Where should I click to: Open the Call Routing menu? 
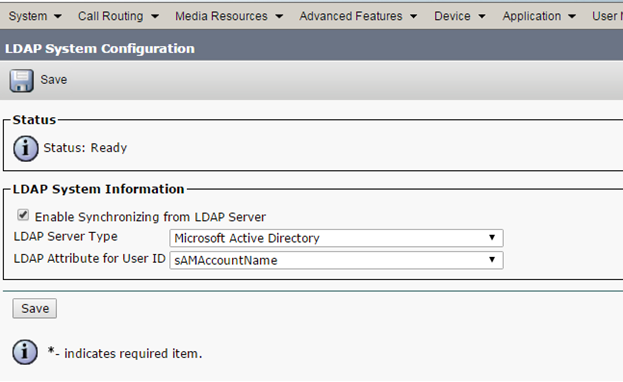pyautogui.click(x=118, y=16)
